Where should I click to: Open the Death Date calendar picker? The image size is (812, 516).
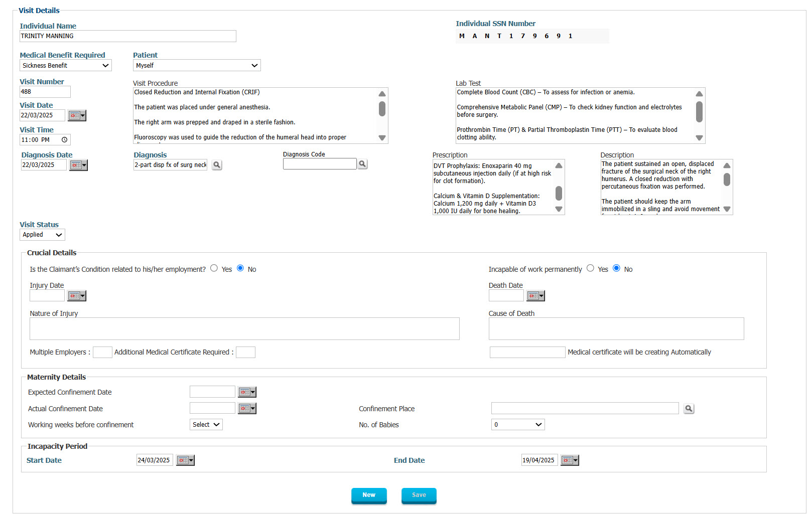535,296
